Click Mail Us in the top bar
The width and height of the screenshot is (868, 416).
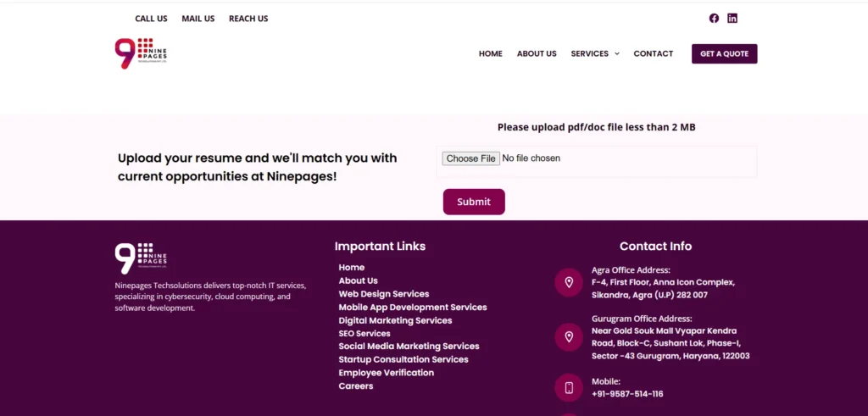tap(198, 19)
